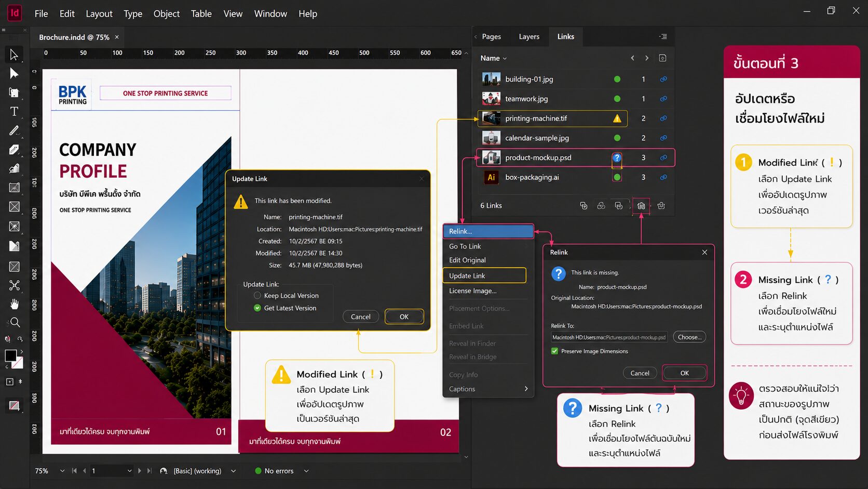
Task: Click the cloud Relink from CC Libraries icon
Action: [x=601, y=206]
